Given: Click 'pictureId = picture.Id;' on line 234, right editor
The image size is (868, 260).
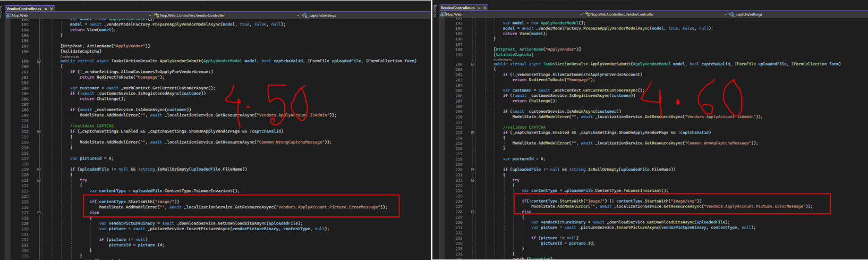Looking at the screenshot, I should click(x=568, y=243).
